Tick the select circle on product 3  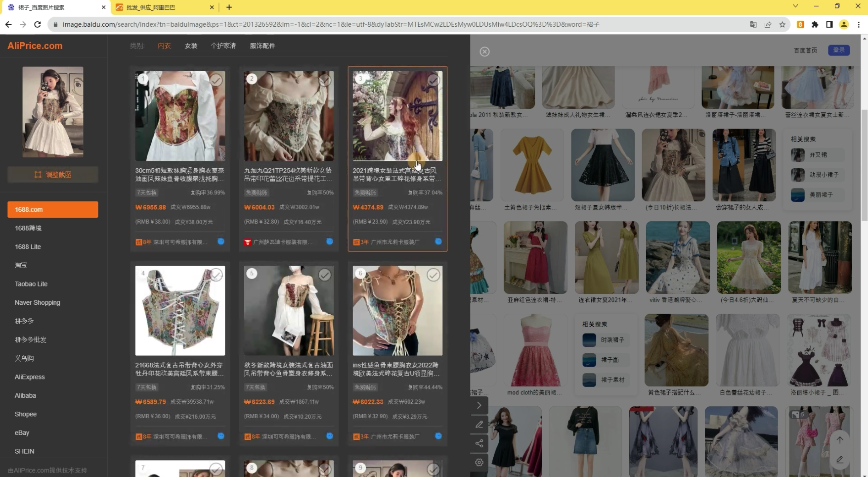pos(434,80)
